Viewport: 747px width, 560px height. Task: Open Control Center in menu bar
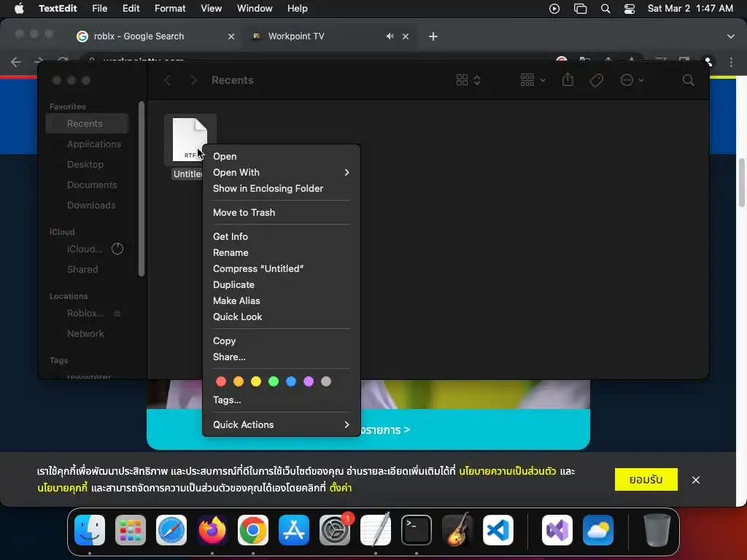[630, 9]
